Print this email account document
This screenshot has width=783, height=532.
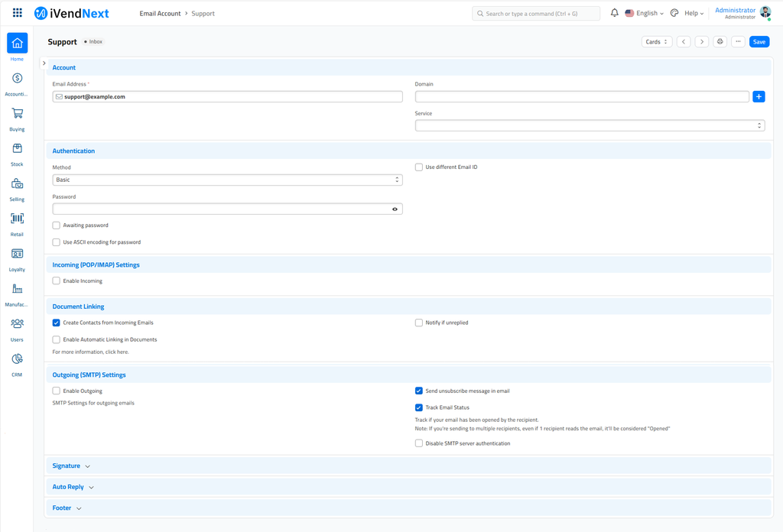(720, 42)
